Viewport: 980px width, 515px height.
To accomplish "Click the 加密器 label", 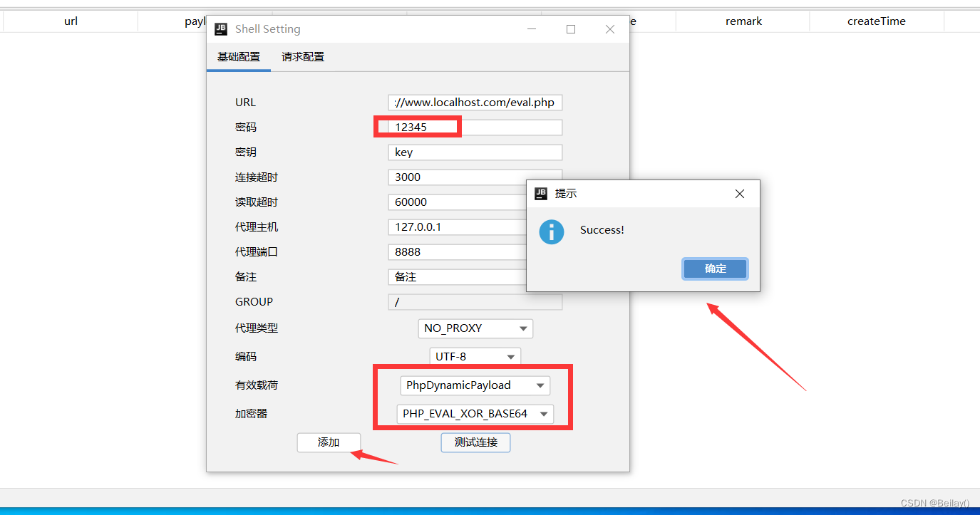I will [252, 414].
